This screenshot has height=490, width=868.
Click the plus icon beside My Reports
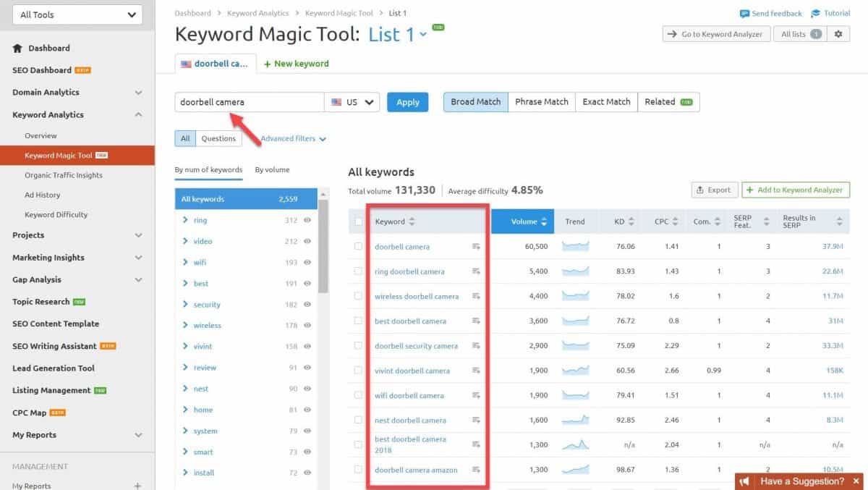[x=137, y=486]
